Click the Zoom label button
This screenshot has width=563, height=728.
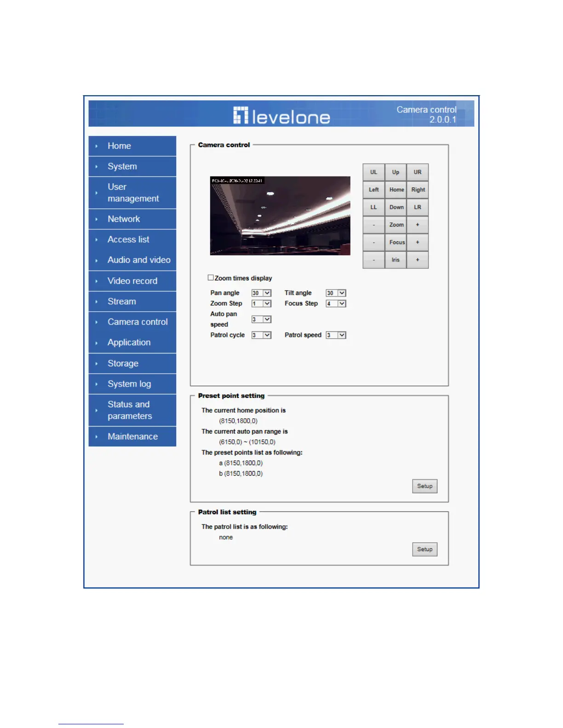pyautogui.click(x=396, y=225)
